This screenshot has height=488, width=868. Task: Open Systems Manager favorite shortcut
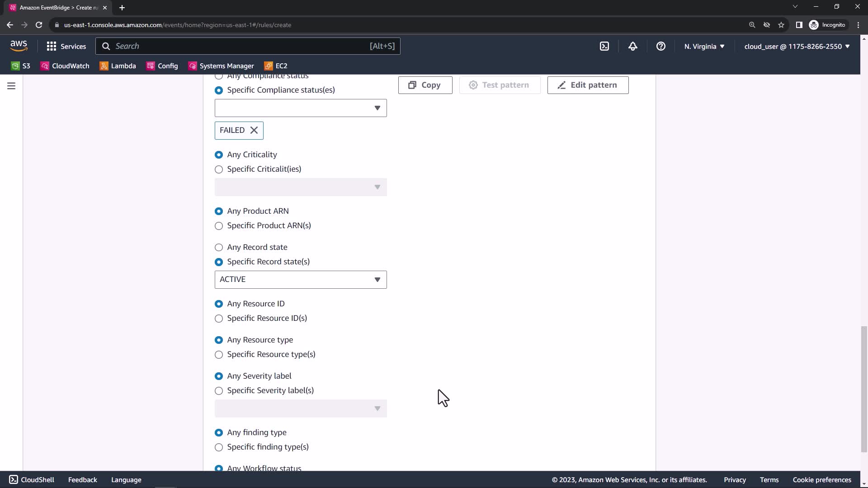coord(221,66)
